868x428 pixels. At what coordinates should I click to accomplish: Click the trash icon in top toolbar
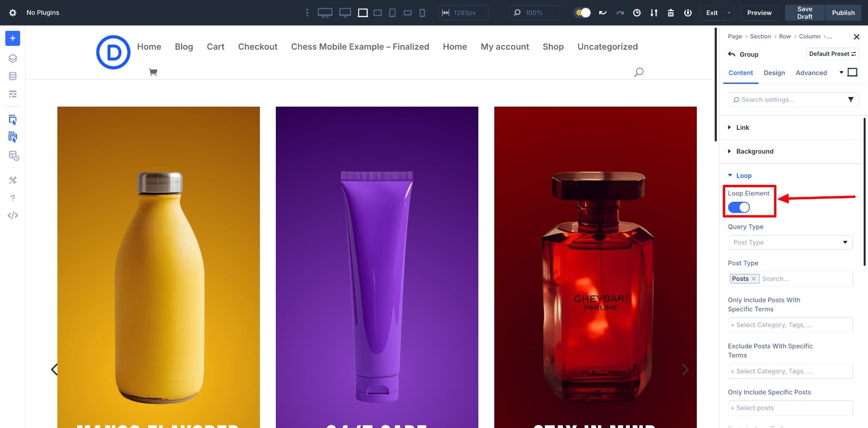click(670, 13)
